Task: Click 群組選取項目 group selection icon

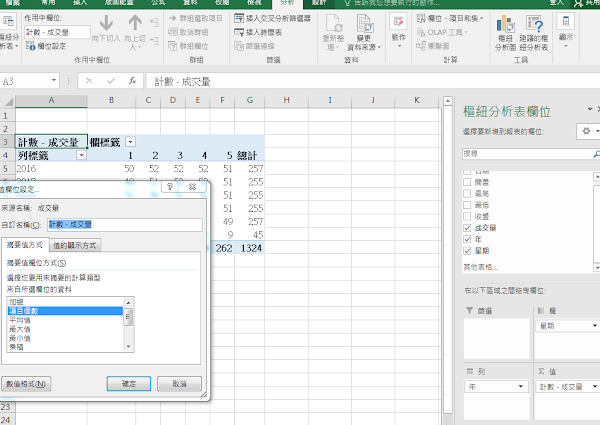Action: [173, 18]
